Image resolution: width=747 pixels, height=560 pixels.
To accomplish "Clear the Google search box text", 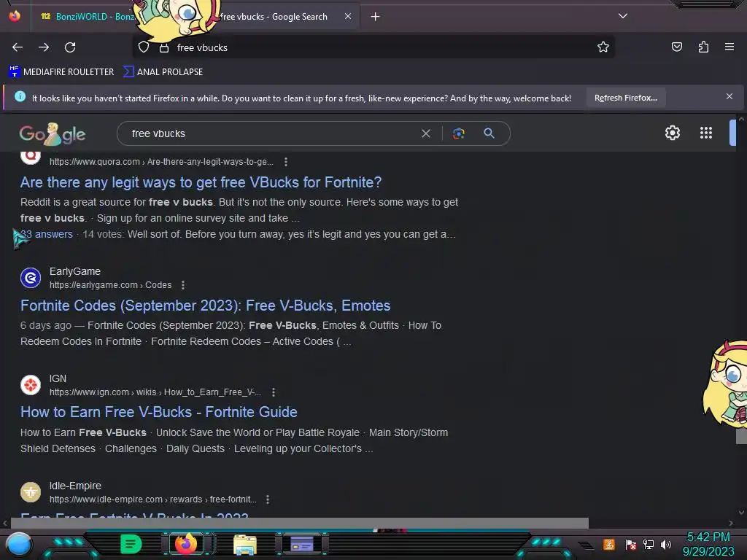I will coord(426,134).
